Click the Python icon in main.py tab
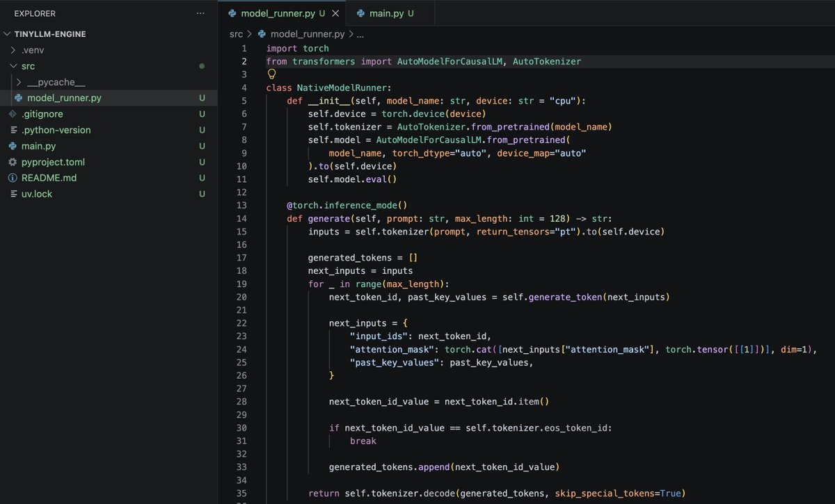 point(360,13)
